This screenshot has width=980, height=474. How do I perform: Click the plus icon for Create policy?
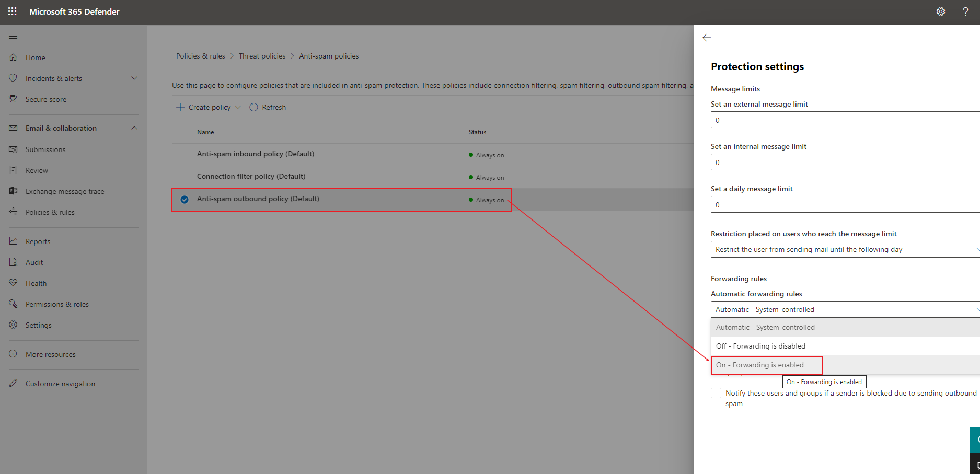(x=180, y=107)
